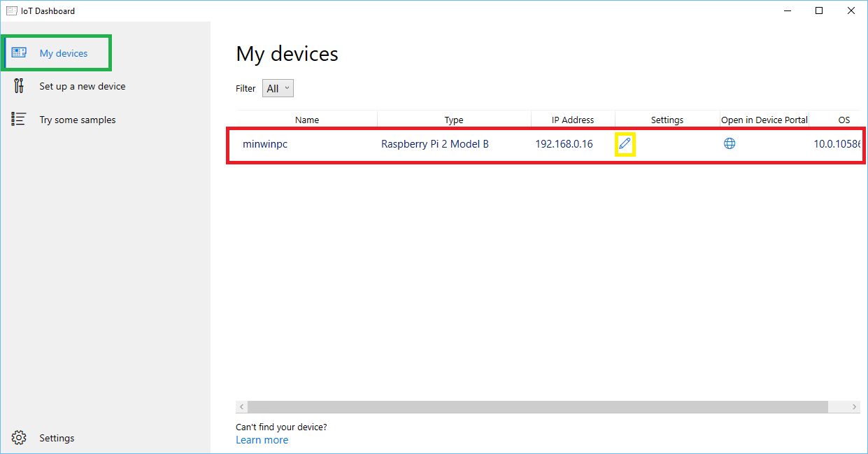Maximize the IoT Dashboard window

819,10
